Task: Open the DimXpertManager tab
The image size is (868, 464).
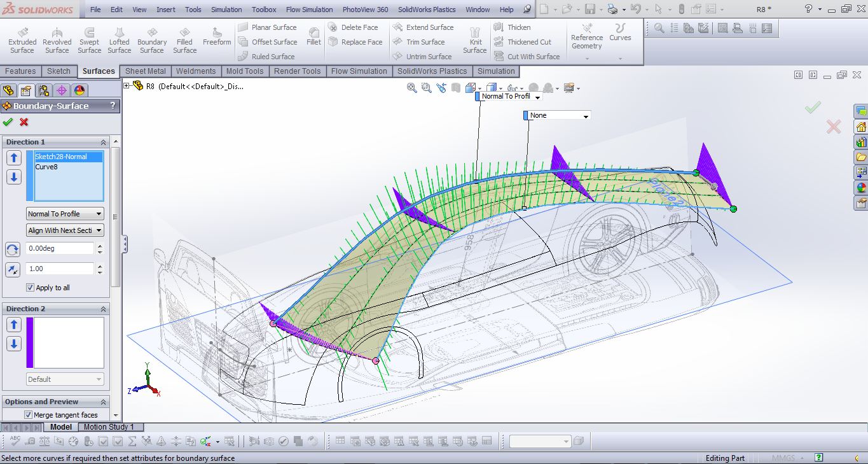Action: tap(61, 90)
